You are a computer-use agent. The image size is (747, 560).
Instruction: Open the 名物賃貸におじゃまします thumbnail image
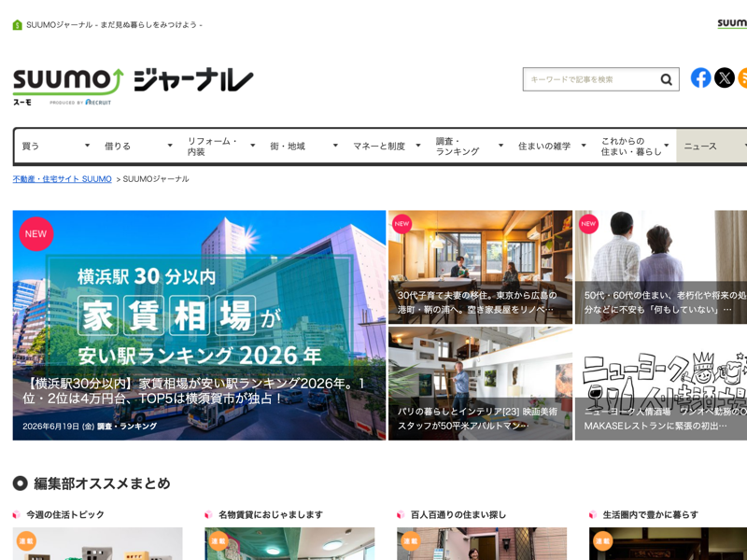pos(289,543)
